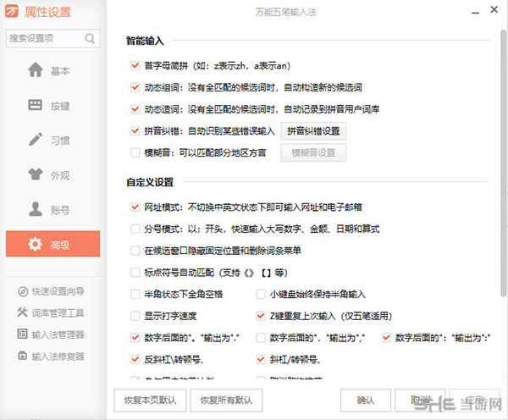Click the gear icon for 高级
Screen dimensions: 508x420
[35, 244]
